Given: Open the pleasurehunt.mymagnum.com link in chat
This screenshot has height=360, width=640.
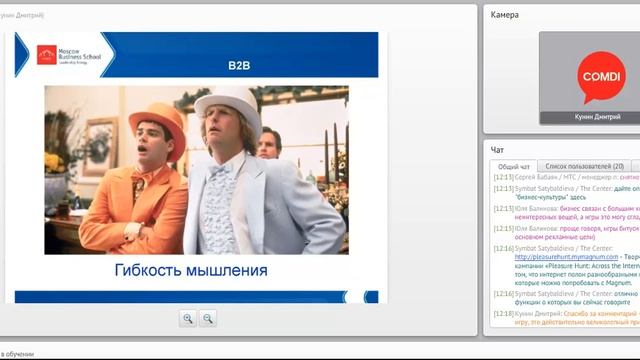Looking at the screenshot, I should click(x=566, y=257).
